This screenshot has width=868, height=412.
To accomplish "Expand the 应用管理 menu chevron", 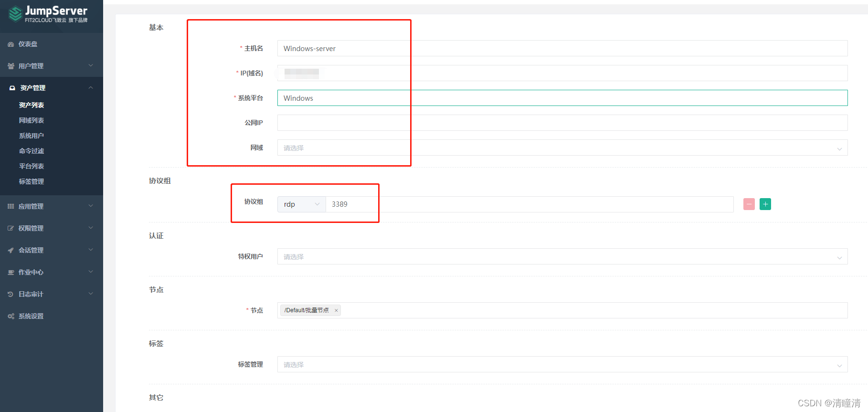I will pyautogui.click(x=91, y=206).
